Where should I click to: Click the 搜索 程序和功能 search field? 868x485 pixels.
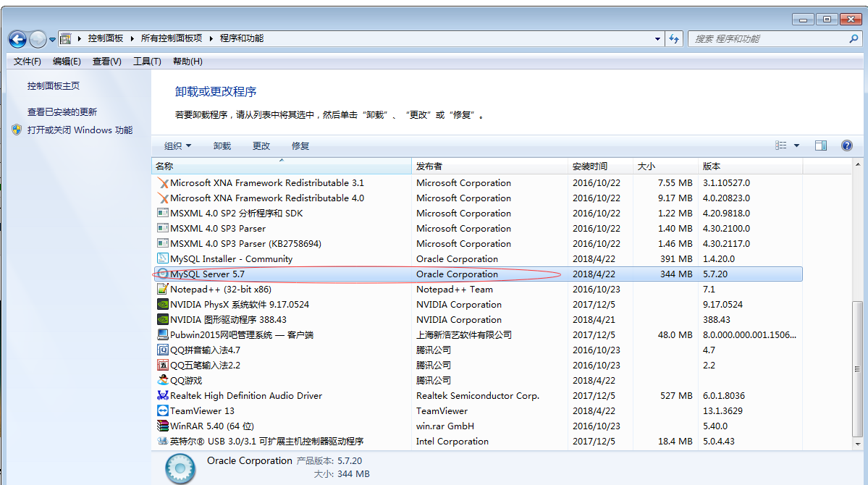767,39
